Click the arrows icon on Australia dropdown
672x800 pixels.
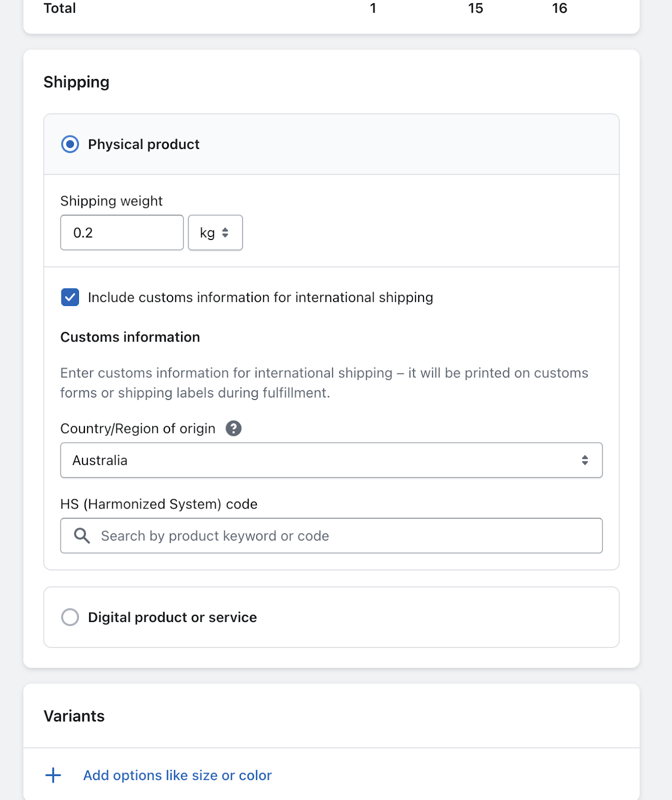[x=584, y=460]
